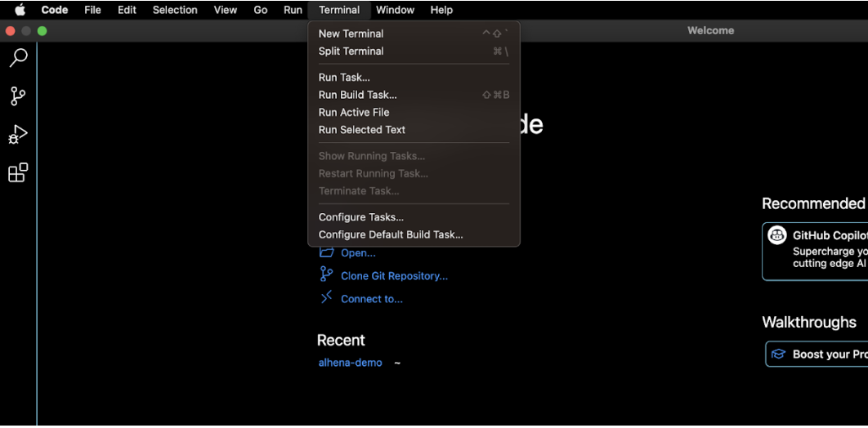
Task: Open the Boost your Productivity walkthrough
Action: (x=817, y=354)
